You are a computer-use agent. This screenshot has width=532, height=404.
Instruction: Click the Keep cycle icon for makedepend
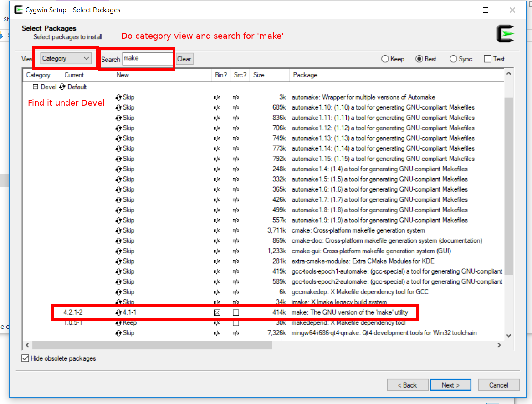point(119,323)
